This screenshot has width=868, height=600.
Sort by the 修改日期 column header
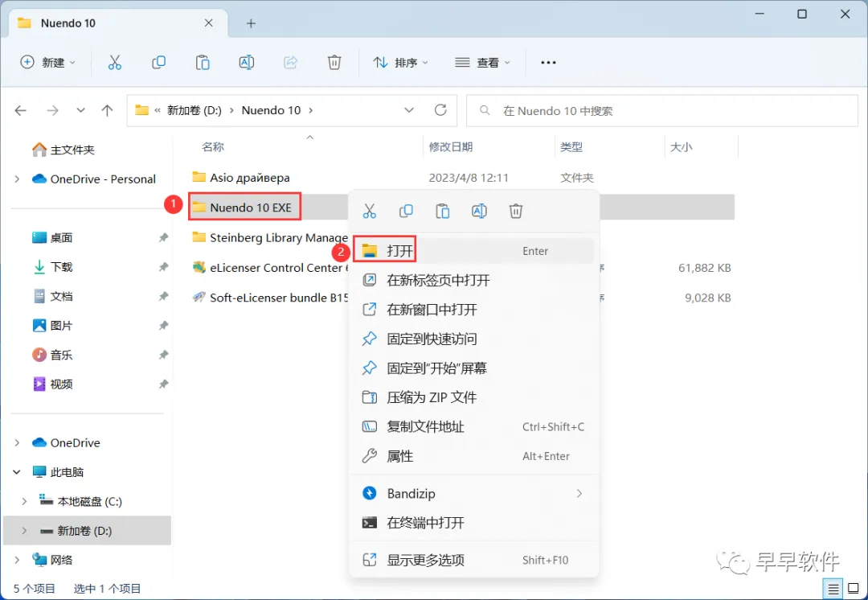[x=451, y=147]
